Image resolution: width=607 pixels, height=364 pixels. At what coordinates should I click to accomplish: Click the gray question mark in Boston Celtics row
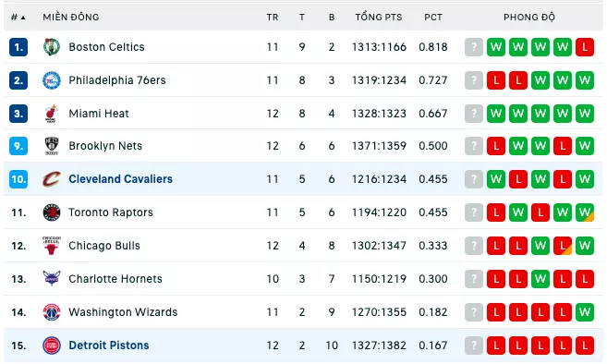pos(474,47)
